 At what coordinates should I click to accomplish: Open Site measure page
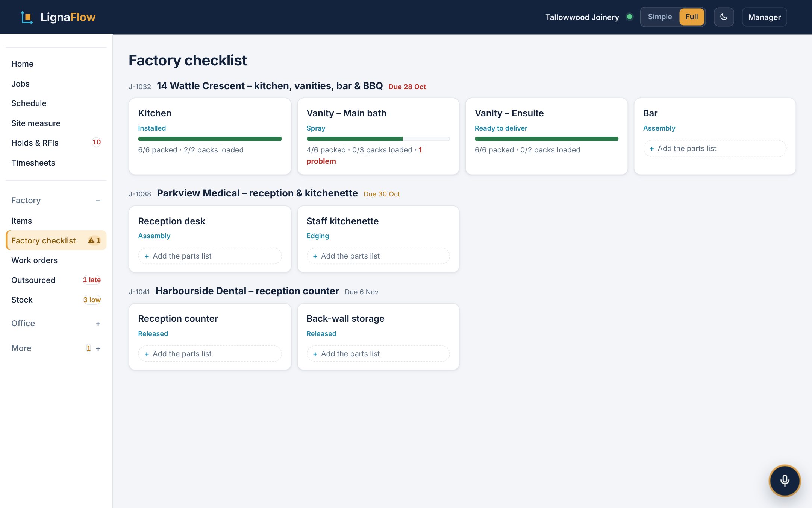coord(56,123)
